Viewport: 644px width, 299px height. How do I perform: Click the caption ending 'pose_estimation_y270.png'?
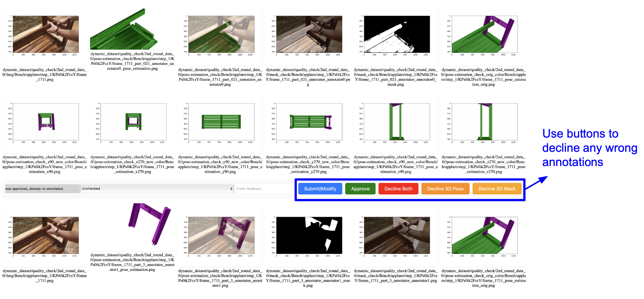click(x=308, y=164)
